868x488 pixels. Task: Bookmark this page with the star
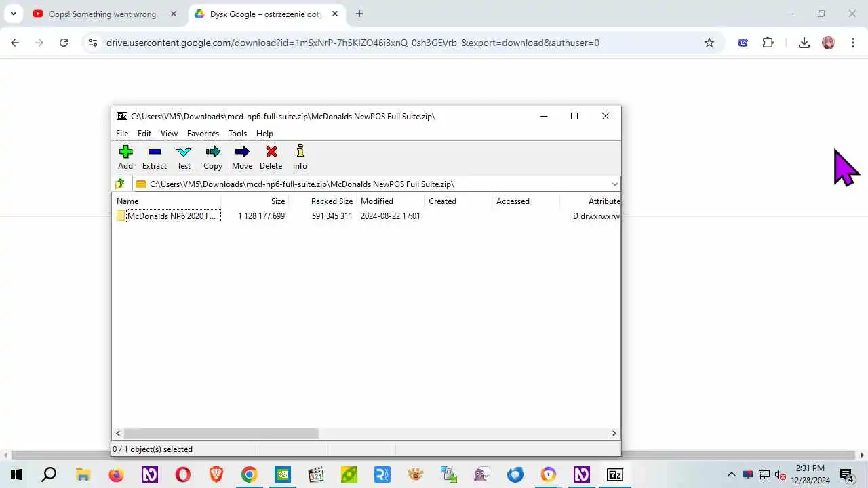(x=709, y=43)
